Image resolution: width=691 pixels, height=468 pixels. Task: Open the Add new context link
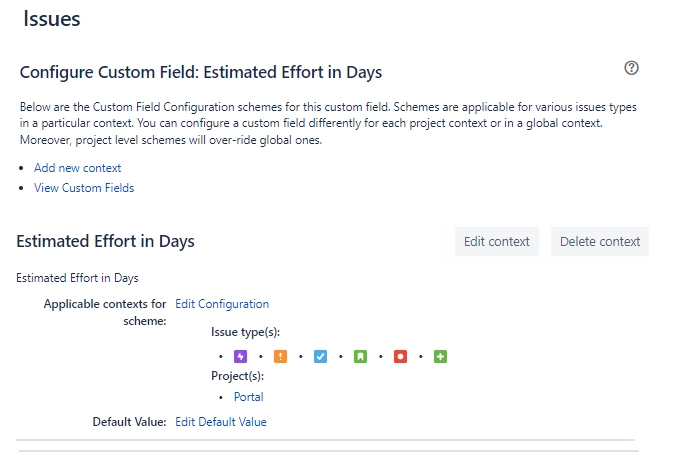pyautogui.click(x=78, y=168)
